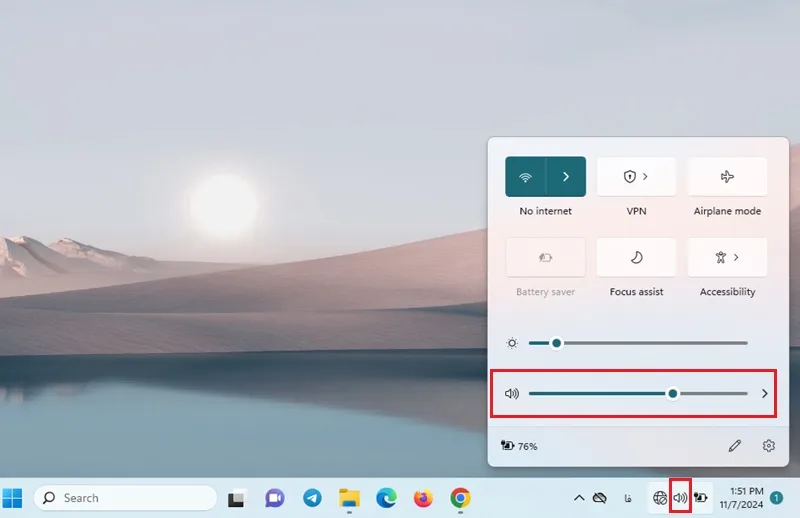Mute using the panel's speaker icon
This screenshot has width=800, height=518.
[512, 393]
